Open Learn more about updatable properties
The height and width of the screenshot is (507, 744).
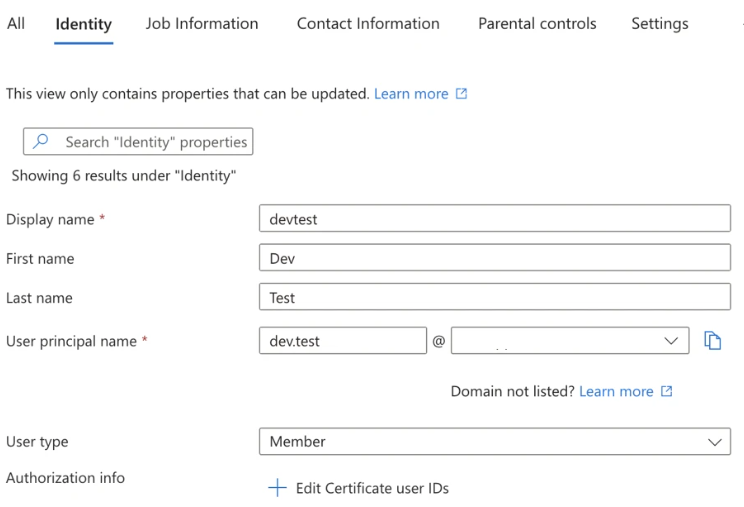411,93
